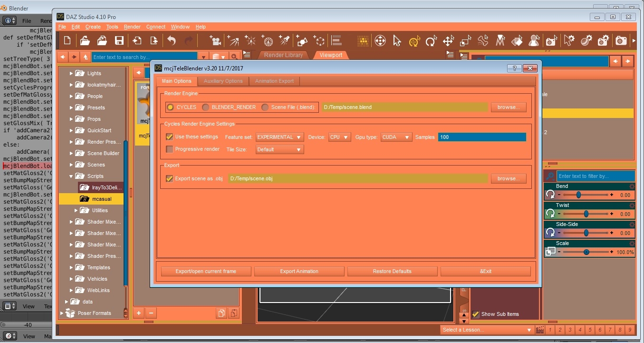Click the Undo arrow in toolbar

[172, 40]
